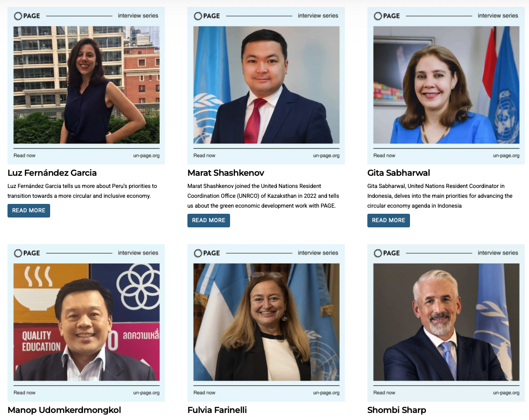Screen dimensions: 529x420
Task: Open Luz Fernández Garcia's photo thumbnail
Action: coord(86,85)
